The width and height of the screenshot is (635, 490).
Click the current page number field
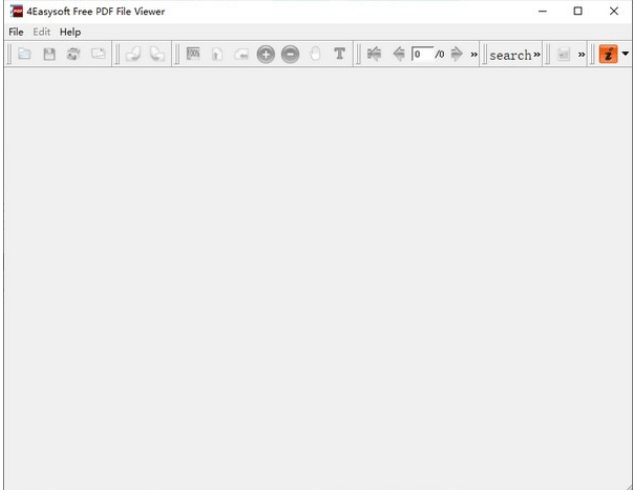(x=422, y=54)
